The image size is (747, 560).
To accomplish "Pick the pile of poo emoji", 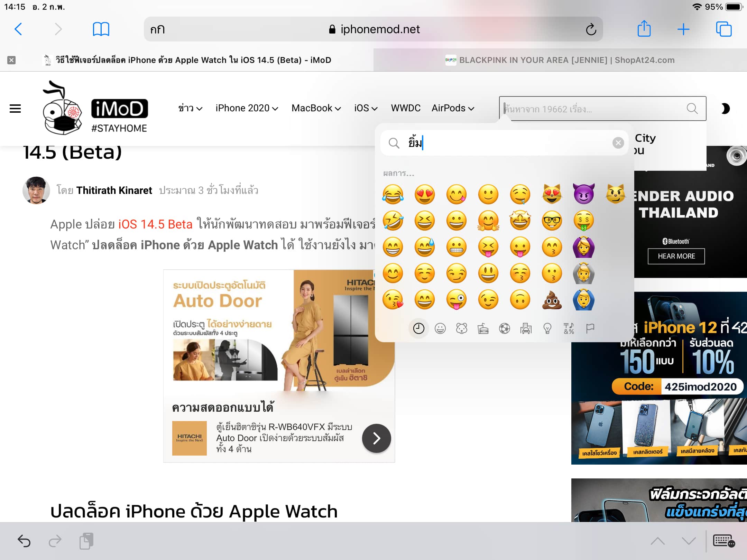I will click(x=552, y=300).
